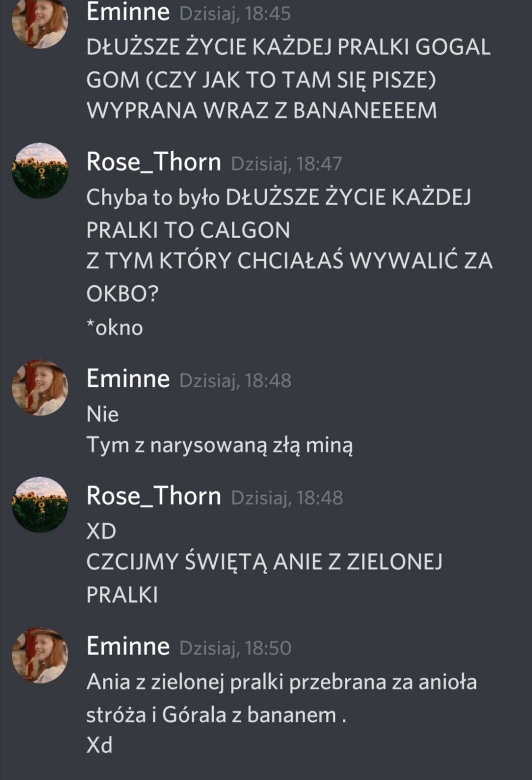Screen dimensions: 532x780
Task: Tap the message "WYPRANA WRAZ Z BANANEEEEM"
Action: [262, 111]
